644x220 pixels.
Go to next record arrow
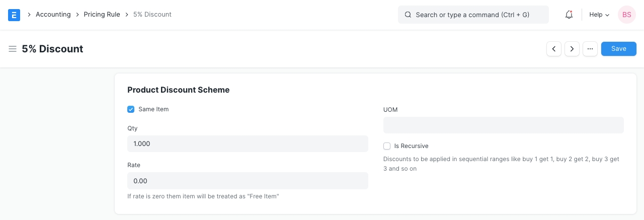point(572,49)
